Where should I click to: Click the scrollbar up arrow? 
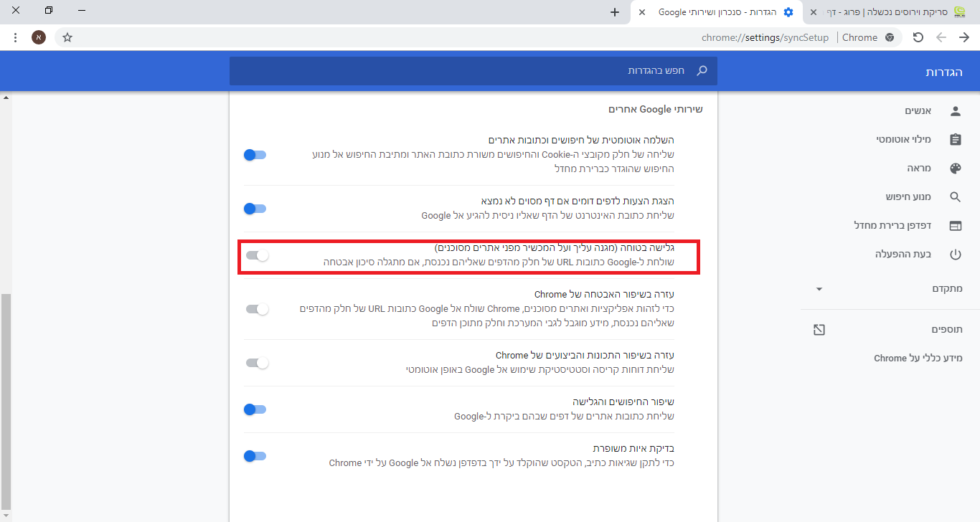click(6, 98)
